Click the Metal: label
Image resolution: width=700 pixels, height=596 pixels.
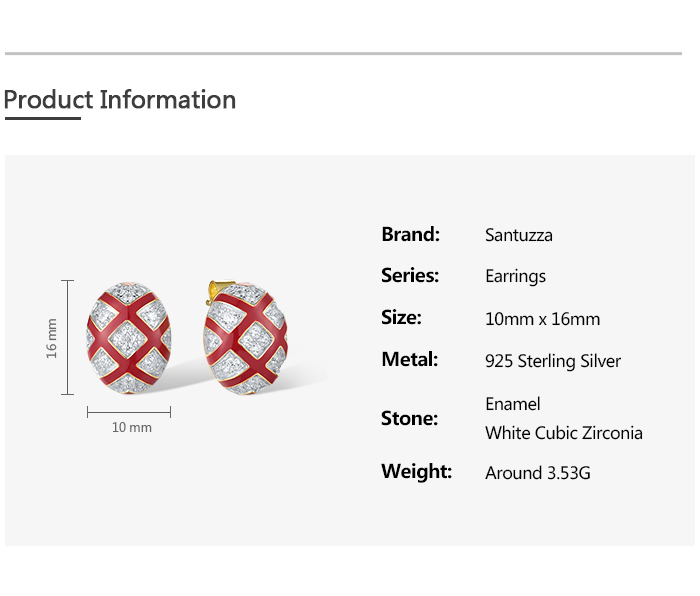[409, 360]
